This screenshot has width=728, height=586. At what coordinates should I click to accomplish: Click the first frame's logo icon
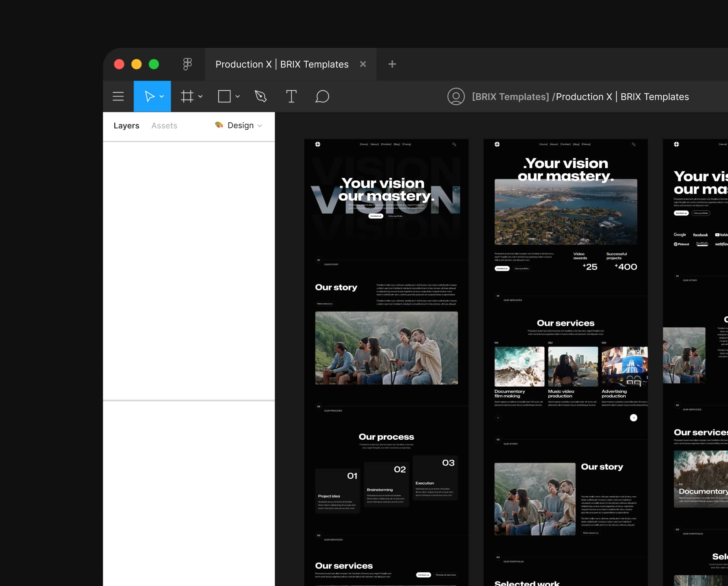click(x=318, y=144)
